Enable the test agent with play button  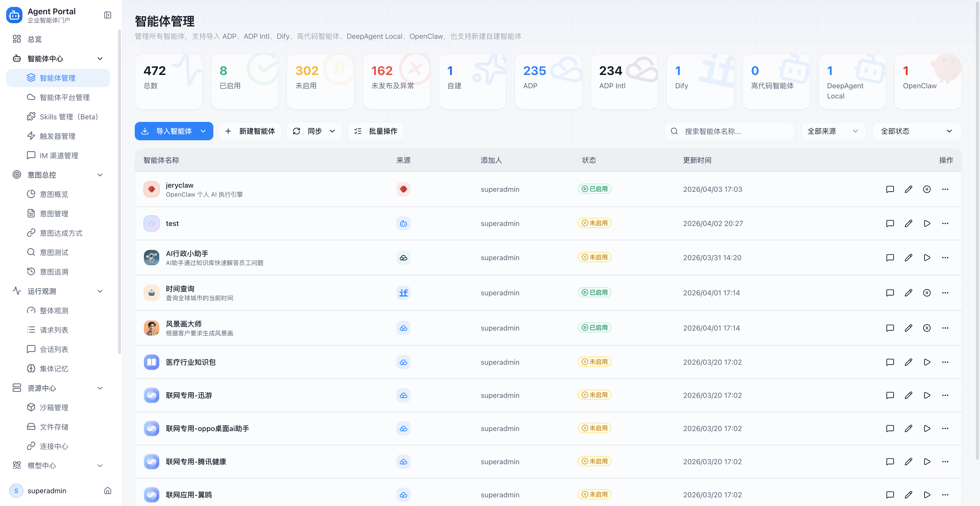coord(927,223)
